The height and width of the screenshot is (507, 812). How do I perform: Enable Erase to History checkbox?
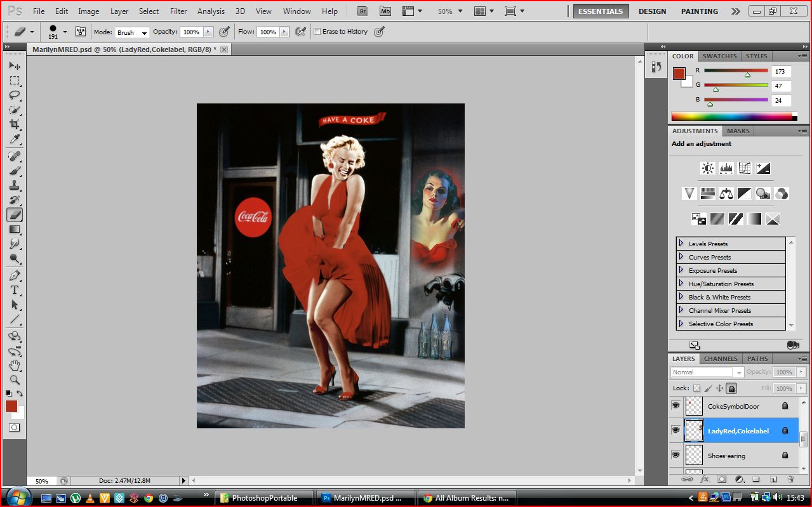click(317, 32)
